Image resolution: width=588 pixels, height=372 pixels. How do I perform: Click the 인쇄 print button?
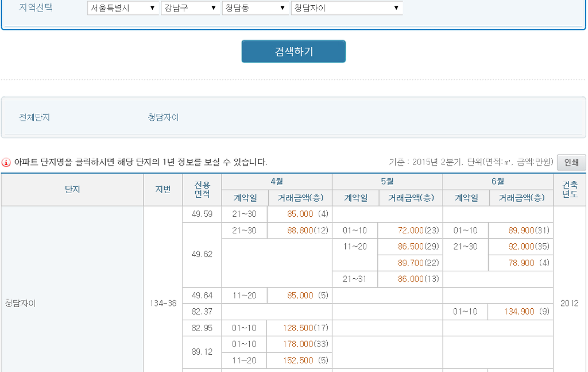pos(571,162)
